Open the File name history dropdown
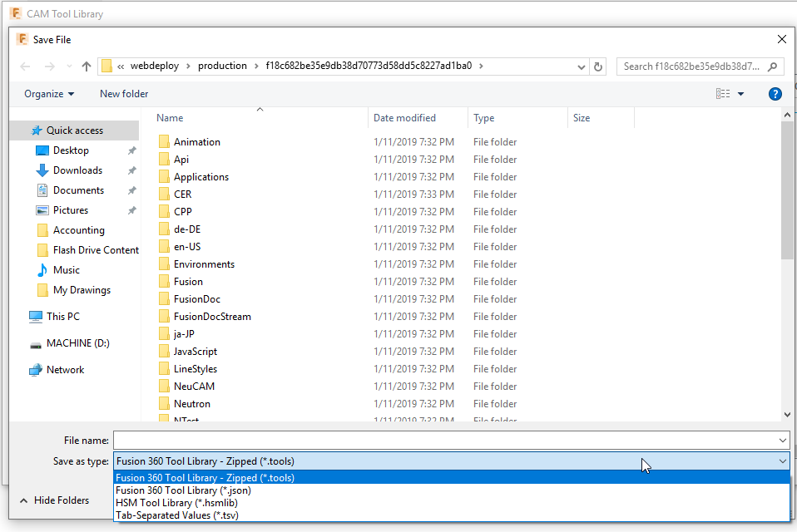 click(x=783, y=441)
